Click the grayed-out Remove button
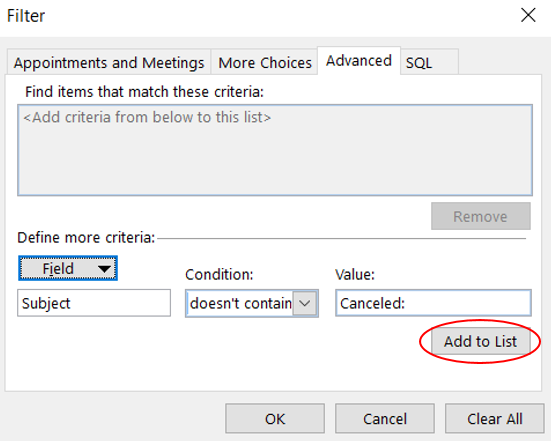 pyautogui.click(x=481, y=216)
